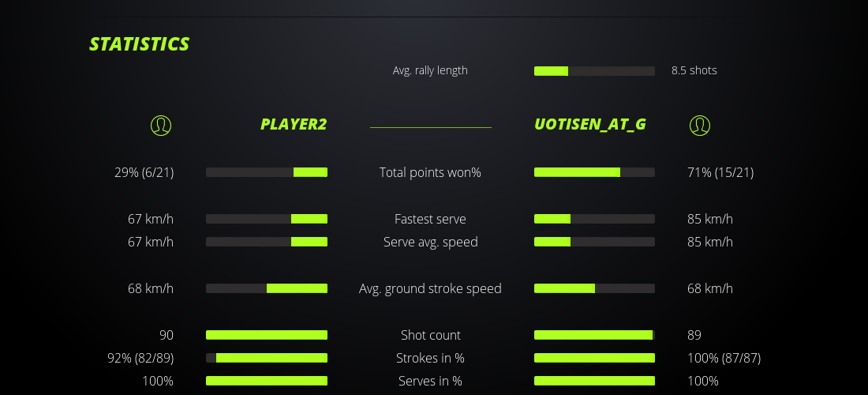Click UOTISEN_AT_G's Serve avg. speed bar

click(x=594, y=242)
